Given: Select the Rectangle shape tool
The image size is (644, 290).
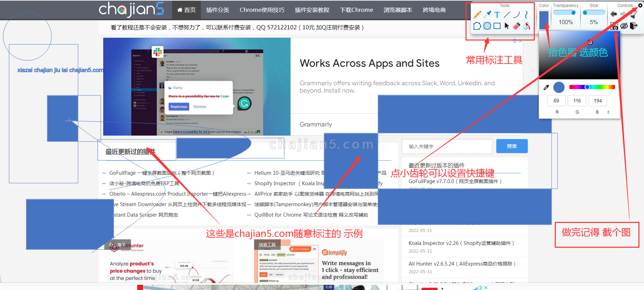Looking at the screenshot, I should 497,26.
